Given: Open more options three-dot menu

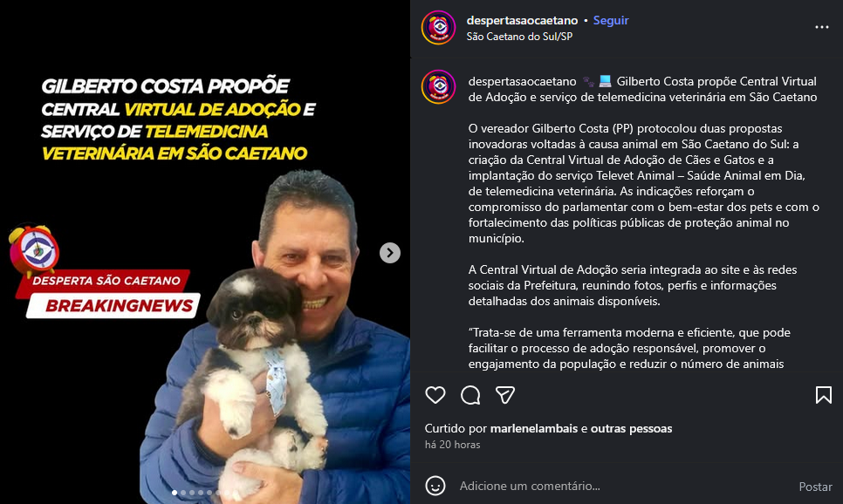Looking at the screenshot, I should click(821, 27).
